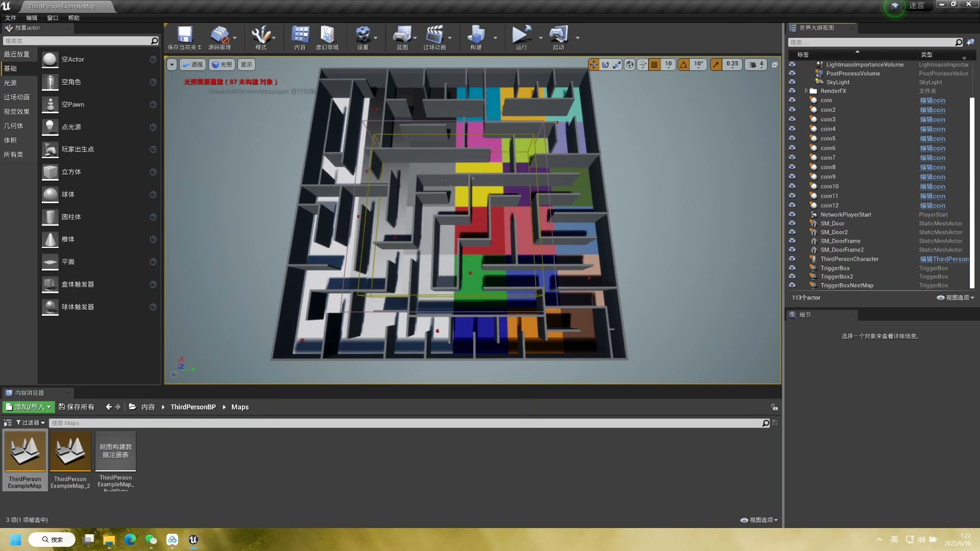Open the Filters (过滤器) dropdown in Content Browser
Viewport: 980px width, 551px height.
tap(31, 423)
